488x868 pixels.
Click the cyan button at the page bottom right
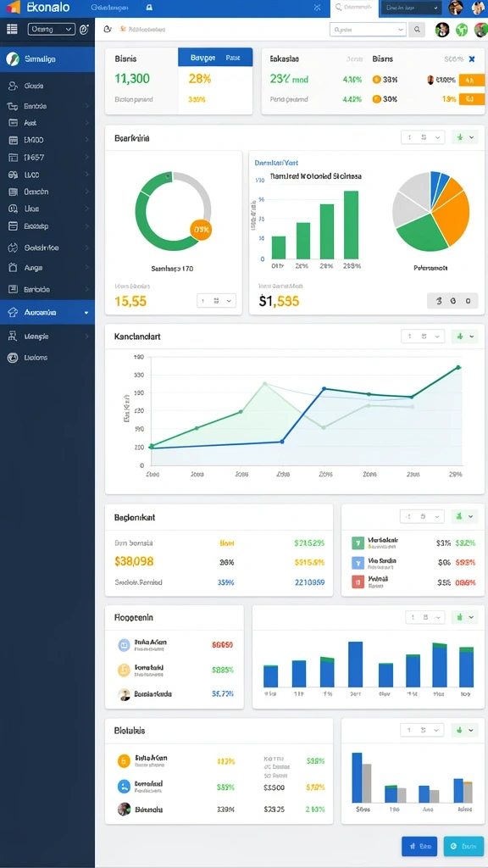[463, 847]
